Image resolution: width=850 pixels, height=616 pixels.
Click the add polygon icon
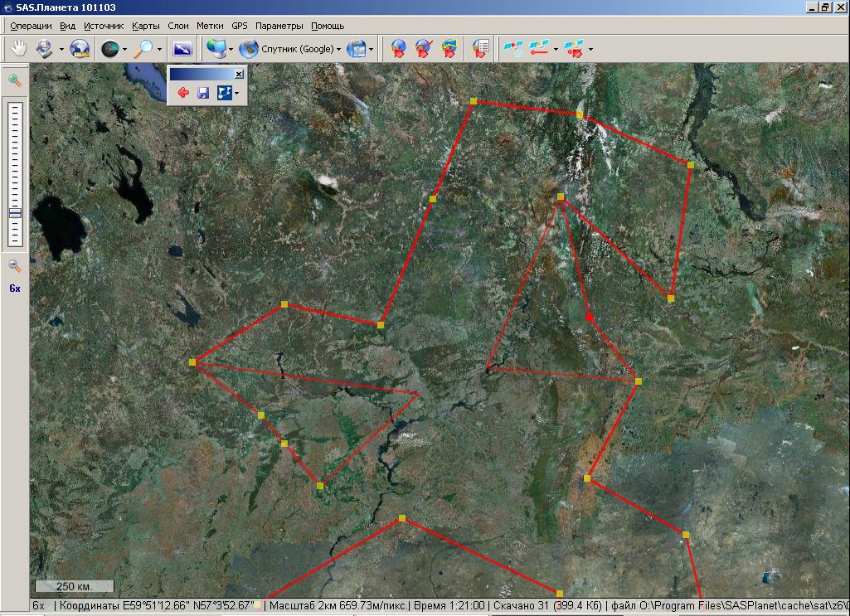coord(449,49)
